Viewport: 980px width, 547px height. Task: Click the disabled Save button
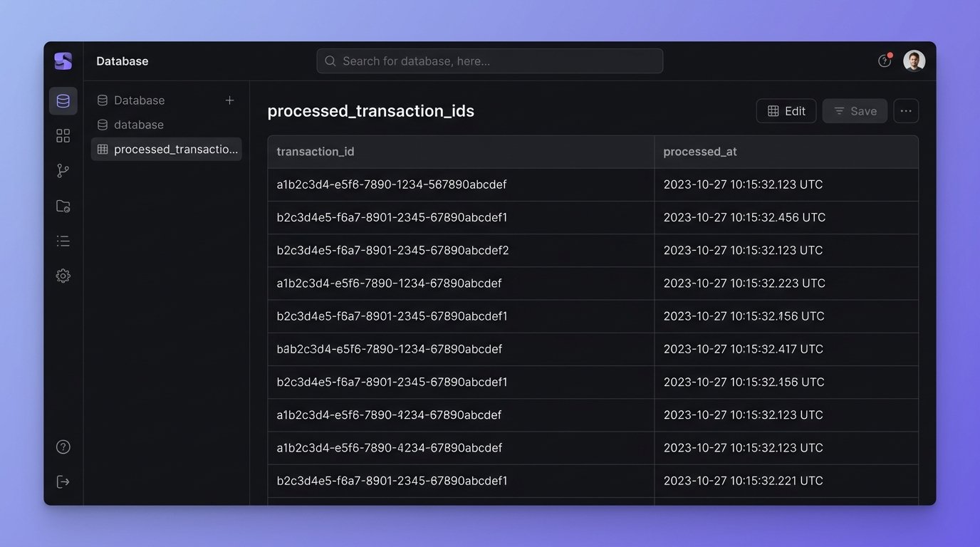855,110
